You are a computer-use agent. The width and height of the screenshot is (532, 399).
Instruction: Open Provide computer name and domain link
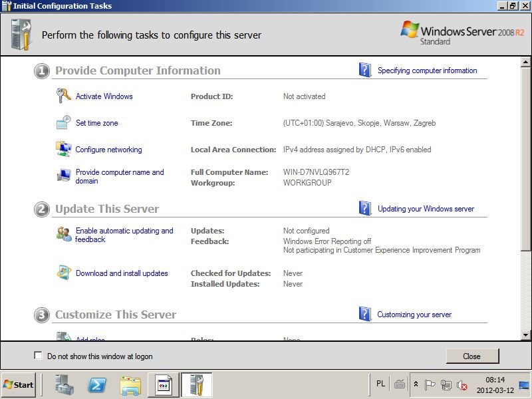coord(120,176)
